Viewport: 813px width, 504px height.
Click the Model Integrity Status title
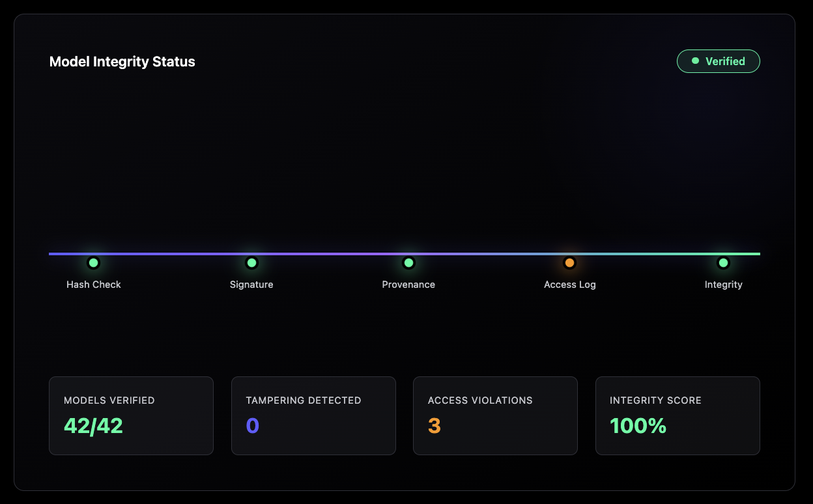tap(122, 62)
